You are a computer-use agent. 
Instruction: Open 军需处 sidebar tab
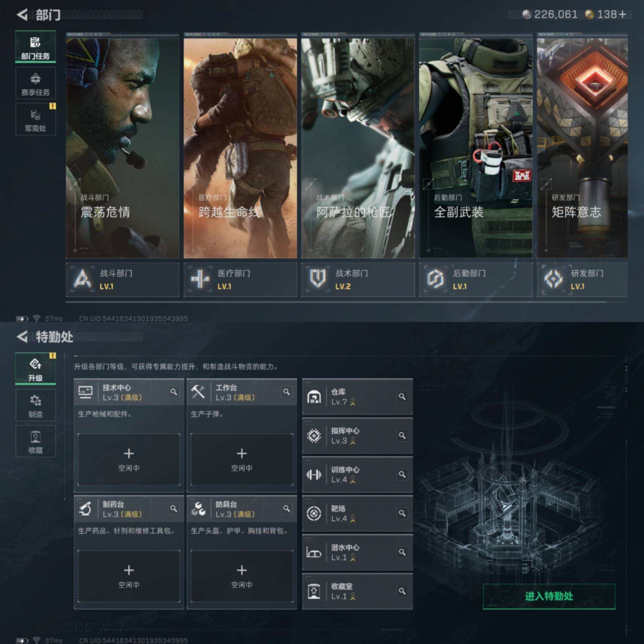click(36, 119)
